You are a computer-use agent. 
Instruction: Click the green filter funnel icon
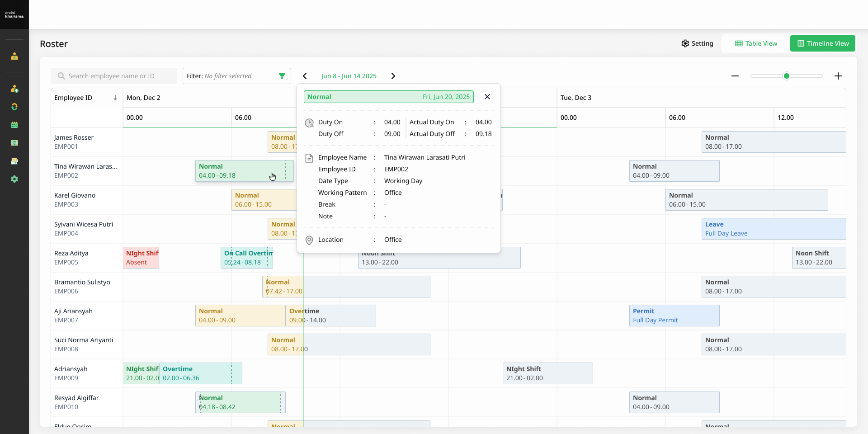pyautogui.click(x=282, y=76)
